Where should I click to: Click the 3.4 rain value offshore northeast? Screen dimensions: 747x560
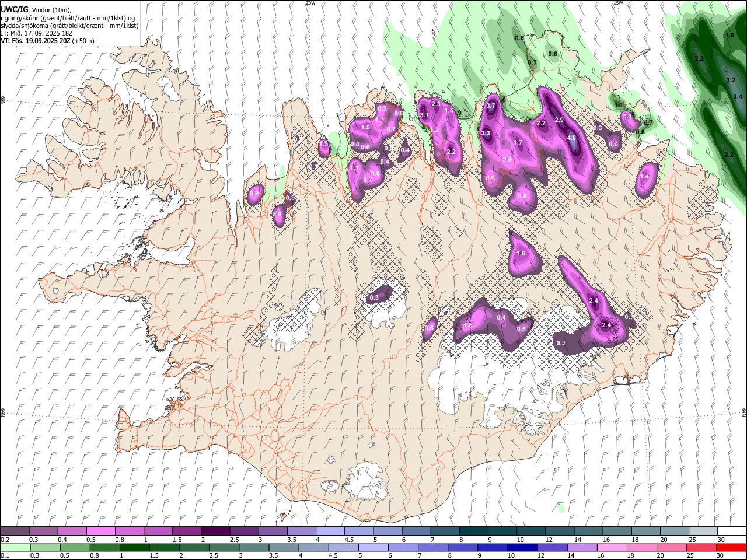tap(738, 96)
